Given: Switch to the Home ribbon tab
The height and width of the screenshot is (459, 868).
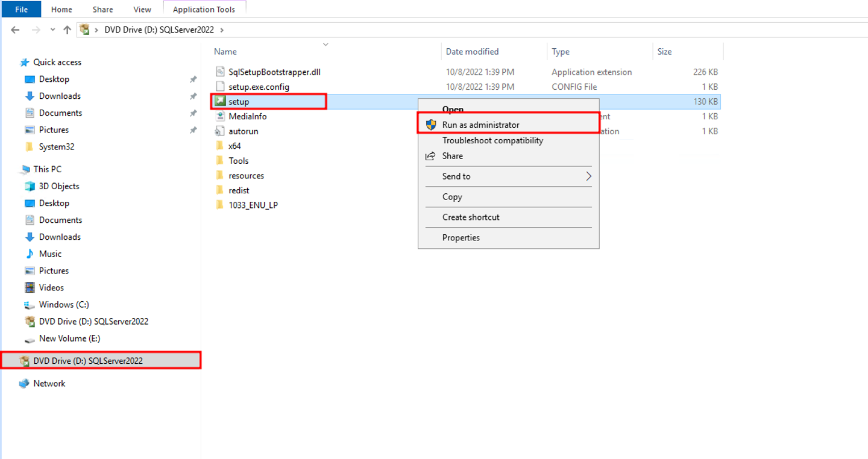Looking at the screenshot, I should (x=61, y=9).
